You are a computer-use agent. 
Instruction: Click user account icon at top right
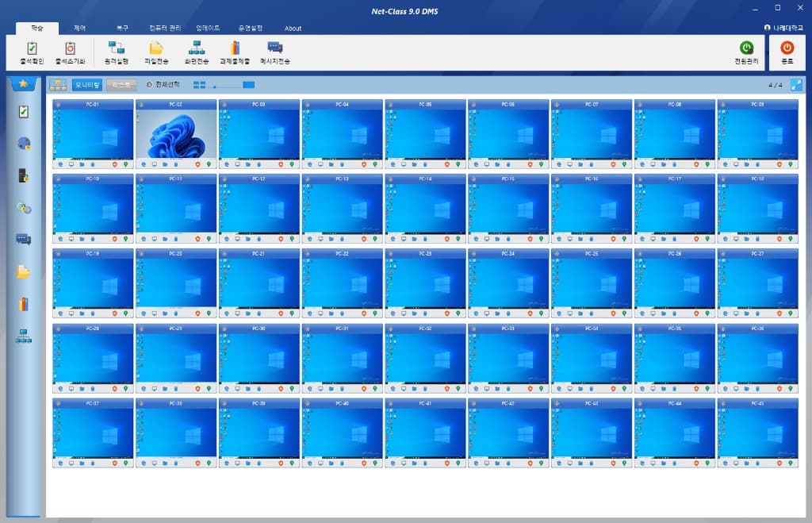coord(767,28)
